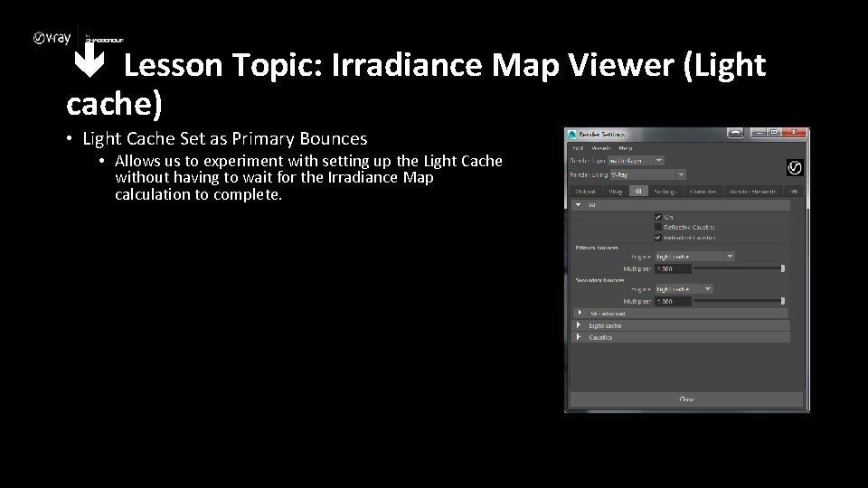Close the Render Settings window with X
Image resolution: width=868 pixels, height=488 pixels.
[x=794, y=133]
